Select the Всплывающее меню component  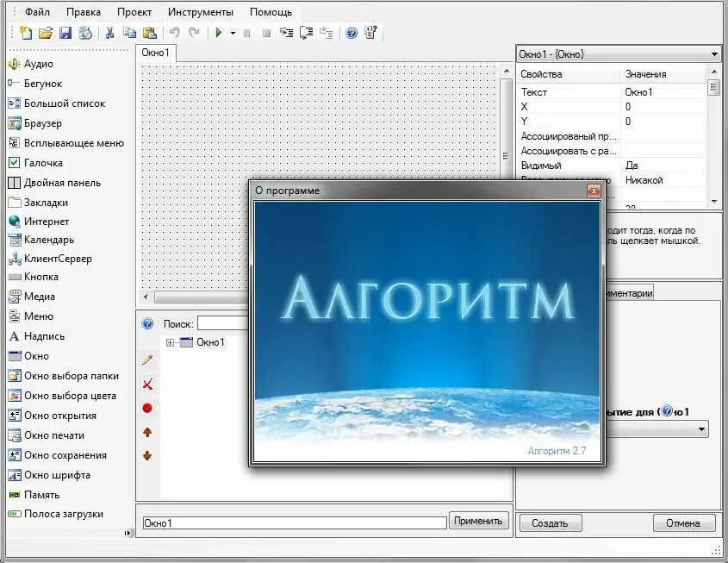(x=66, y=143)
